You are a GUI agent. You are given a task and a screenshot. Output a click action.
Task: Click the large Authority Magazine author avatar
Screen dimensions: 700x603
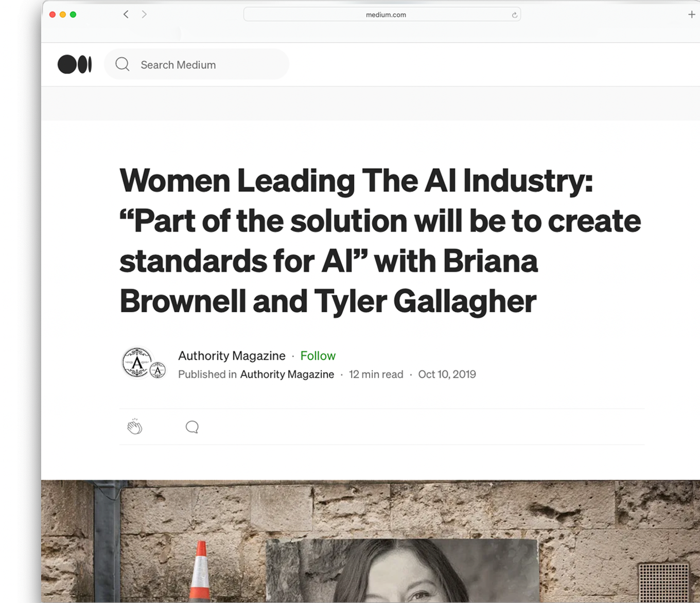[x=137, y=362]
